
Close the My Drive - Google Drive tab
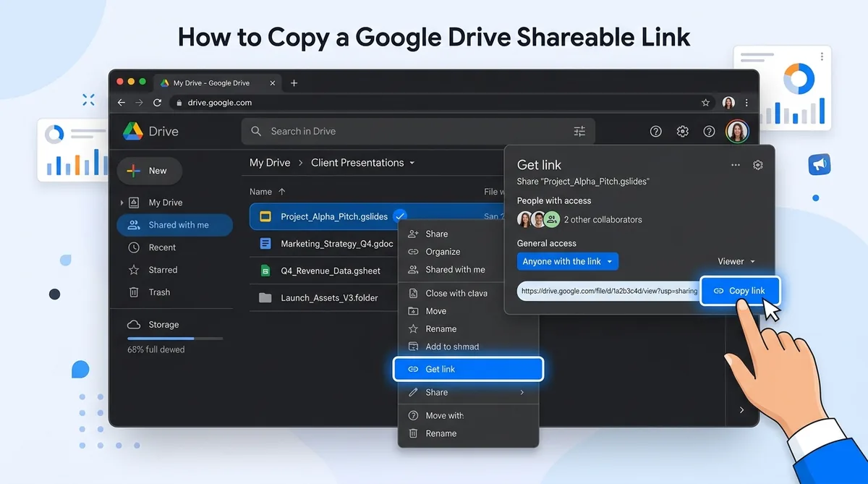[274, 83]
